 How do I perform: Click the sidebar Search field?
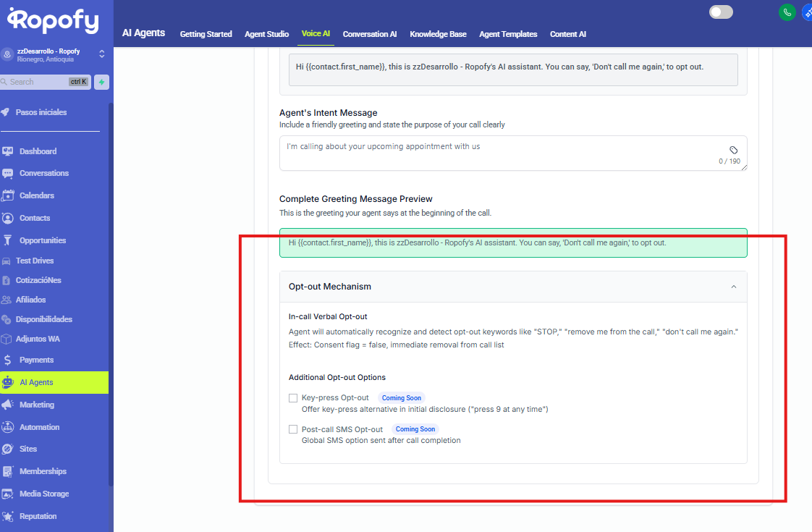point(46,82)
